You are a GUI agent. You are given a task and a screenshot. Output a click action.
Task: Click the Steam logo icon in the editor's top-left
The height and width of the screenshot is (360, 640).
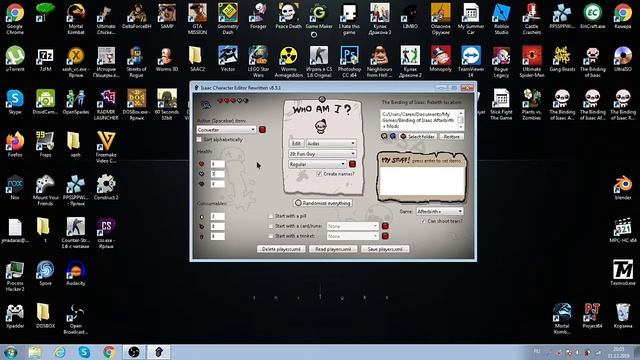[206, 105]
